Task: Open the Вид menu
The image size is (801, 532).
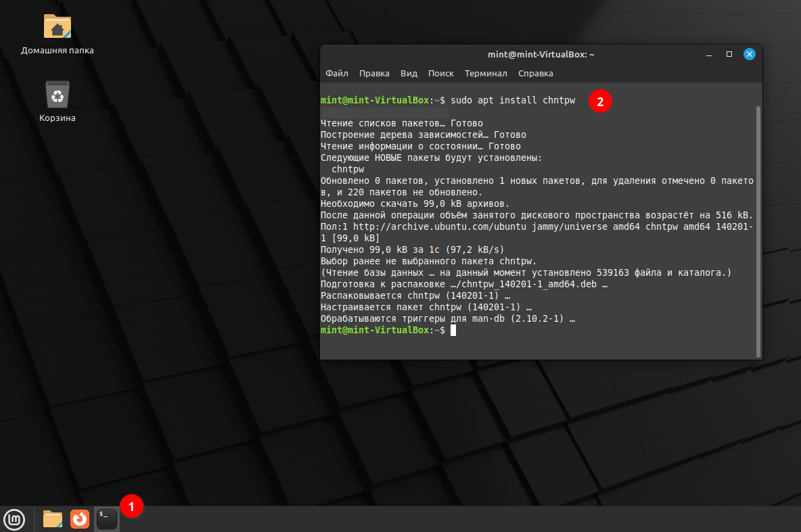Action: pos(409,73)
